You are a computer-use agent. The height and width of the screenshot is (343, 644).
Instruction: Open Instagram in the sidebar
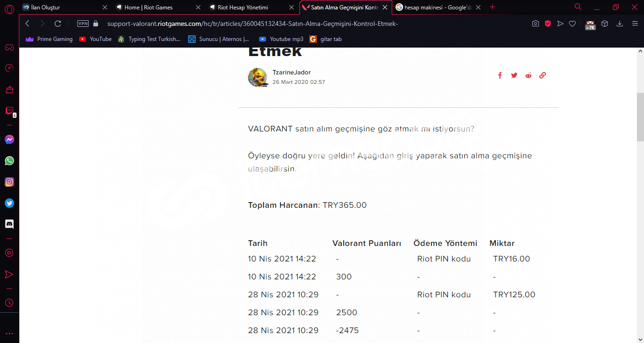(9, 182)
